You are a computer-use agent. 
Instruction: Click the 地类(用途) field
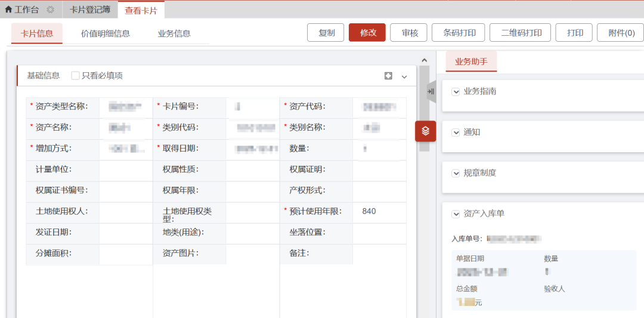click(x=253, y=233)
